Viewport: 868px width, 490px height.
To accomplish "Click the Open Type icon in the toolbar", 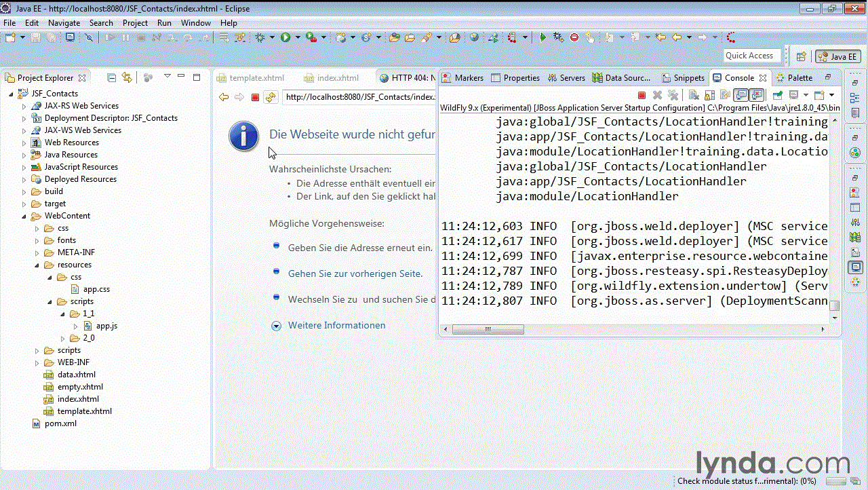I will [394, 37].
